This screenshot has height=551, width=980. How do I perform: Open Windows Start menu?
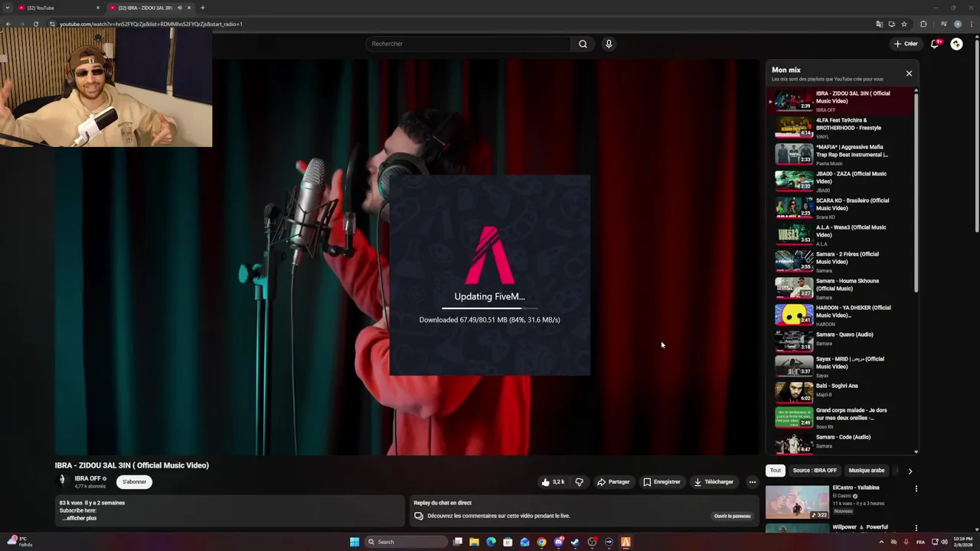354,542
